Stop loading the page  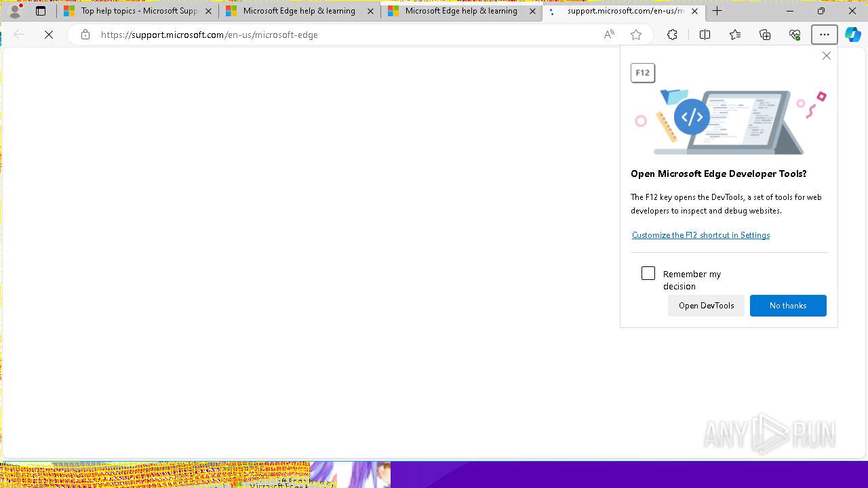49,35
